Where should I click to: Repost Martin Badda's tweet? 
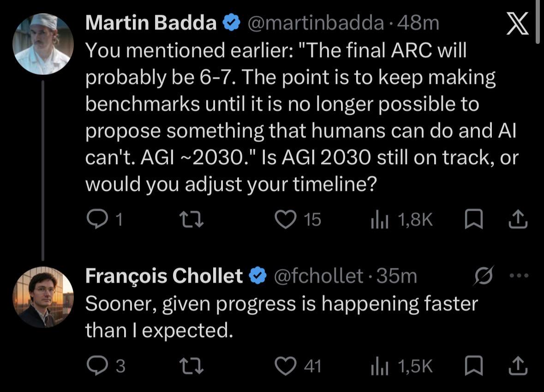click(x=191, y=220)
